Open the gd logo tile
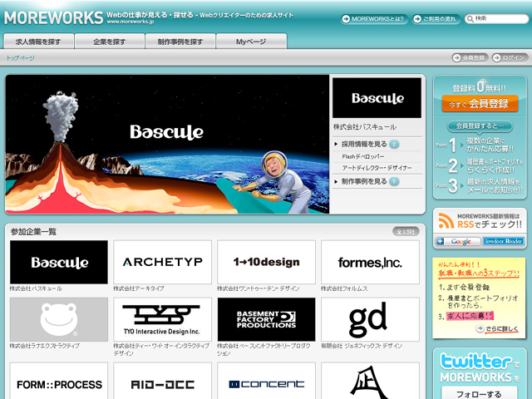 370,319
